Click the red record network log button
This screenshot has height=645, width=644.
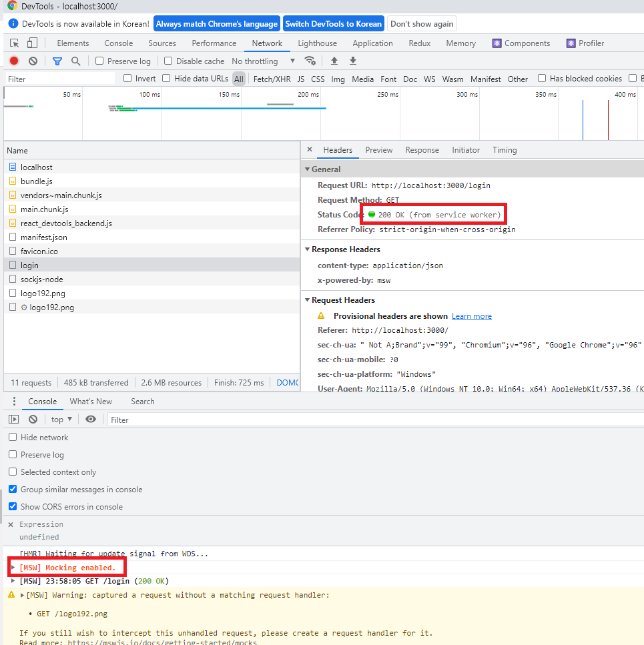point(14,61)
